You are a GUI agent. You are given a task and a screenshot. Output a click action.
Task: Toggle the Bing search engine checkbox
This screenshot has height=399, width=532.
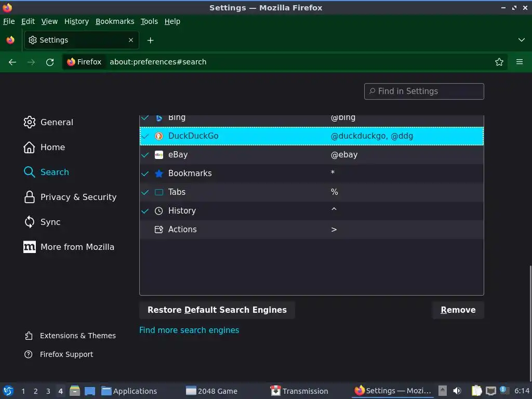(x=145, y=118)
